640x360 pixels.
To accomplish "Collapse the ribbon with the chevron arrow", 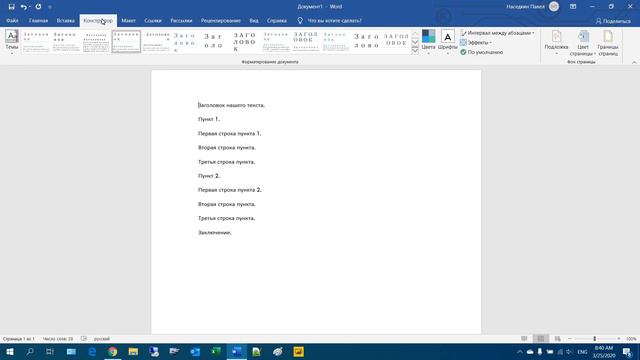I will point(634,62).
